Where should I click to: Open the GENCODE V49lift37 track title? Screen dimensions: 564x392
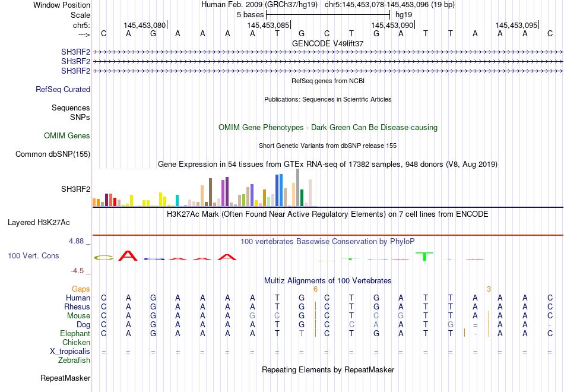click(328, 43)
